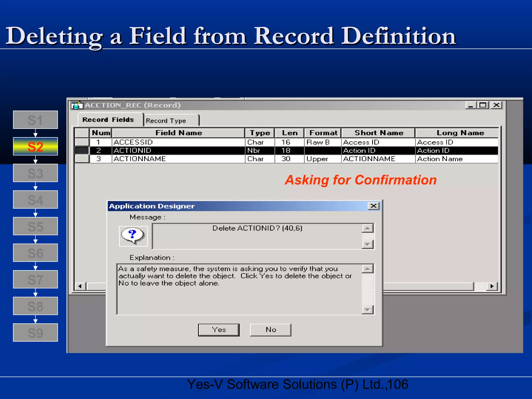532x399 pixels.
Task: Click the highlighted S2 step box
Action: click(x=36, y=147)
